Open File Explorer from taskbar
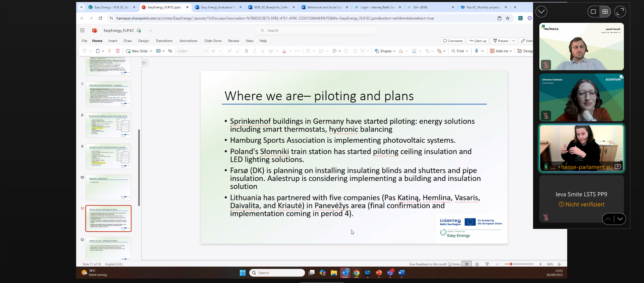The width and height of the screenshot is (644, 283). pos(334,273)
